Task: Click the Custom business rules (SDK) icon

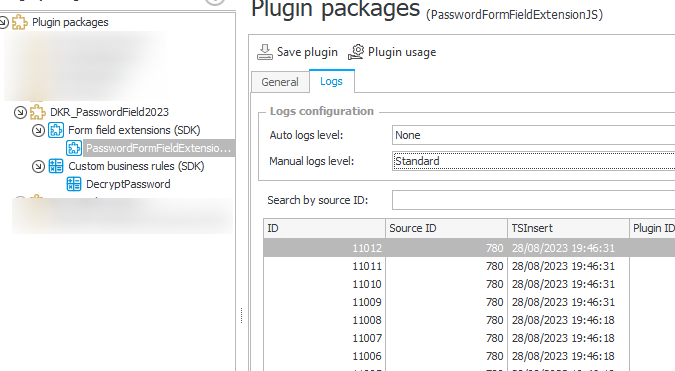Action: (56, 166)
